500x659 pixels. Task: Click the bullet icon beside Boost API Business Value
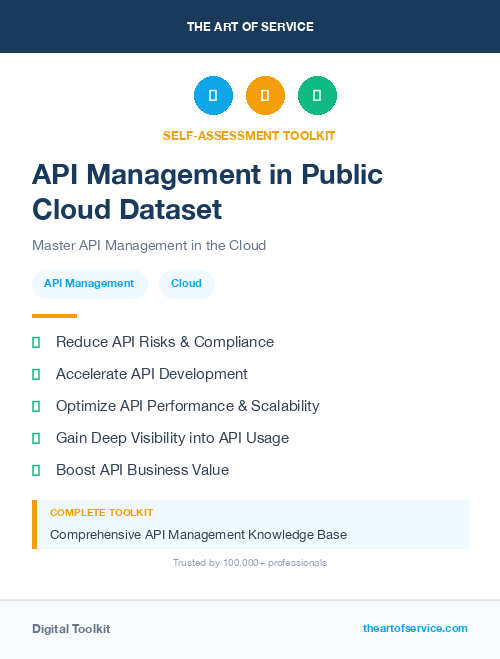tap(36, 470)
